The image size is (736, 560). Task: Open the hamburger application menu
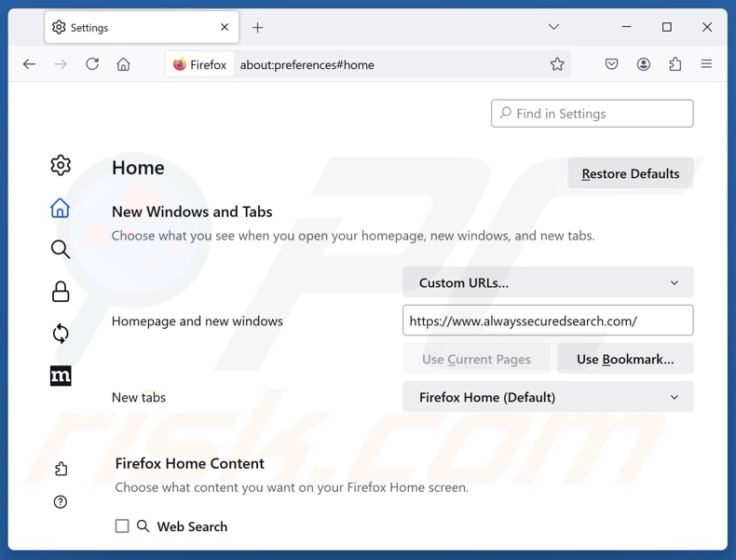pyautogui.click(x=706, y=64)
